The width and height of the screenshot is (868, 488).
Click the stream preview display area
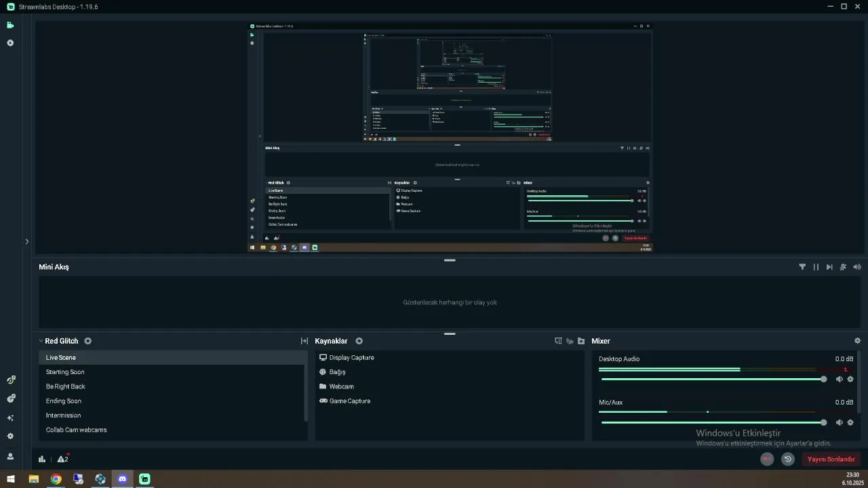[x=450, y=138]
